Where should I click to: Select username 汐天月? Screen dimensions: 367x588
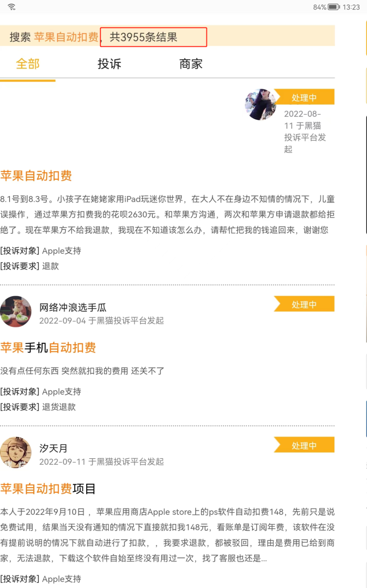coord(53,448)
